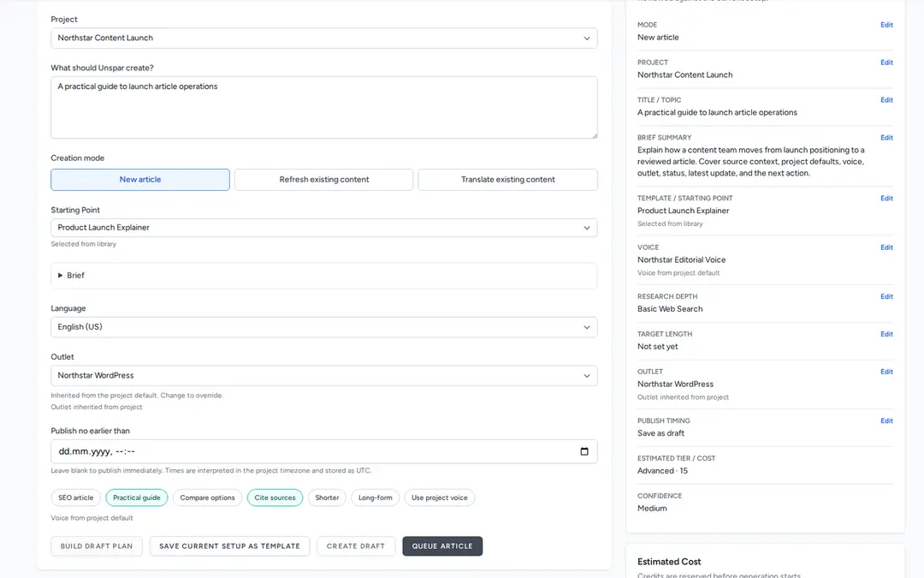Screen dimensions: 924x578
Task: Open the Project dropdown showing Northstar Content Launch
Action: 323,38
